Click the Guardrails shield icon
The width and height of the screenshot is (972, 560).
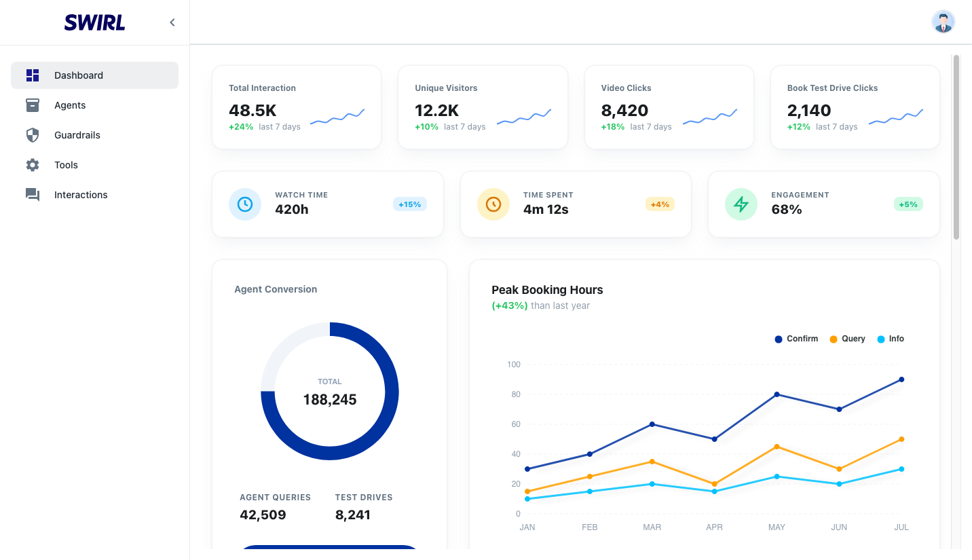tap(33, 135)
